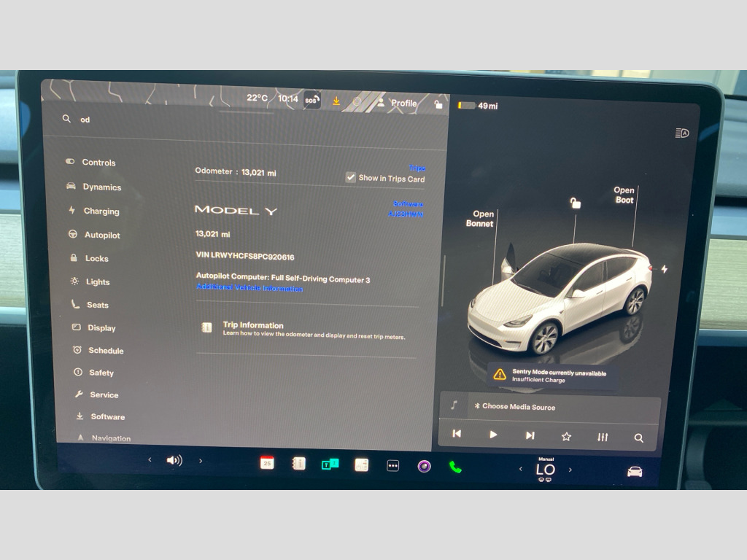
Task: Open the Navigation settings
Action: (x=104, y=438)
